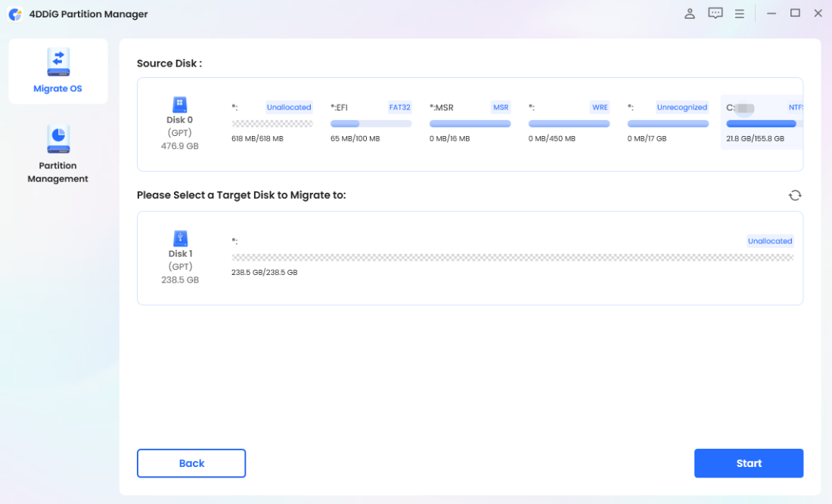This screenshot has width=832, height=504.
Task: Click the Disk 0 drive icon
Action: [x=180, y=104]
